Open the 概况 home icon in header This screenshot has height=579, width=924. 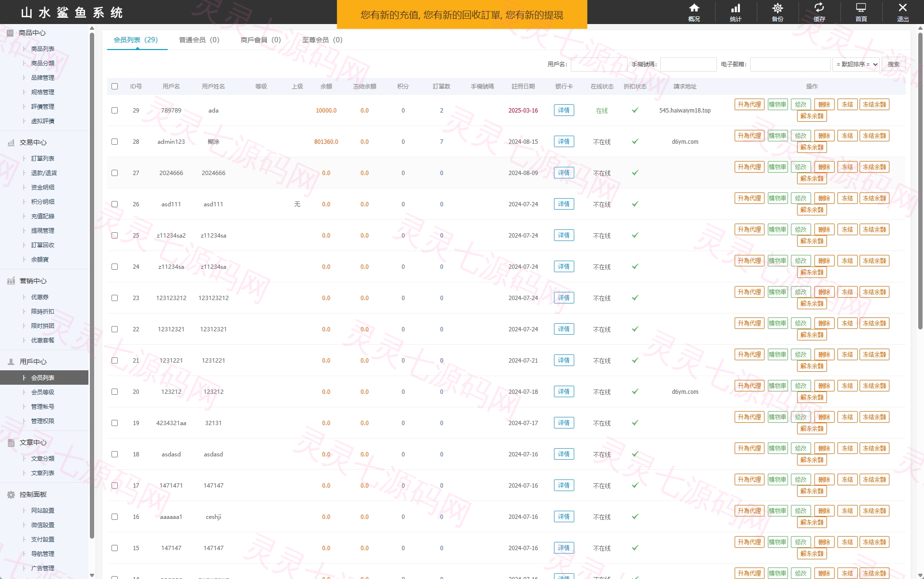tap(694, 8)
